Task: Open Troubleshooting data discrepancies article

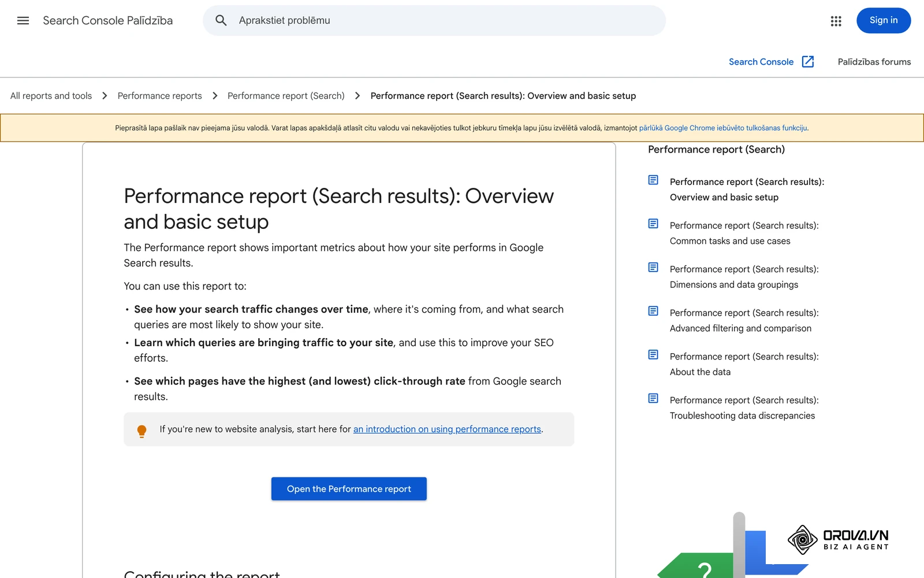Action: click(x=744, y=408)
